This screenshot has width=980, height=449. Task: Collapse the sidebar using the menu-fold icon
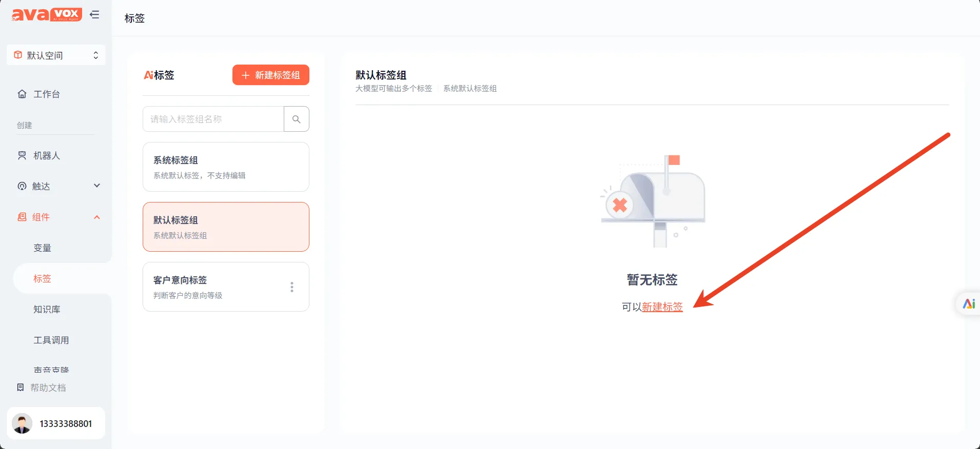[x=94, y=14]
